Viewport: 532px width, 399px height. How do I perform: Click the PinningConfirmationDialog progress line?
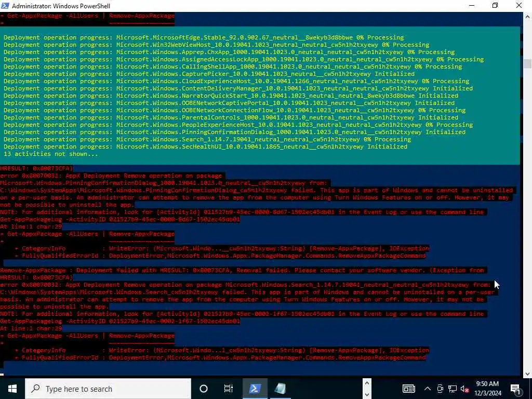(x=234, y=132)
